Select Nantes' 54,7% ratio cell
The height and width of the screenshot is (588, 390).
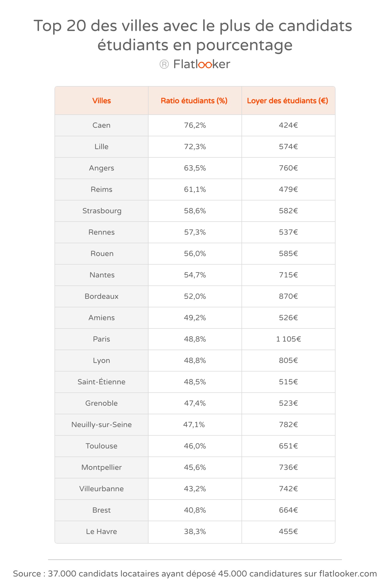(195, 275)
